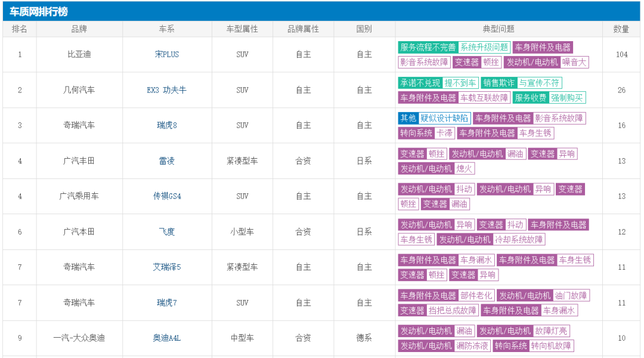Click the 车系 column header
This screenshot has width=644, height=358.
[x=167, y=29]
